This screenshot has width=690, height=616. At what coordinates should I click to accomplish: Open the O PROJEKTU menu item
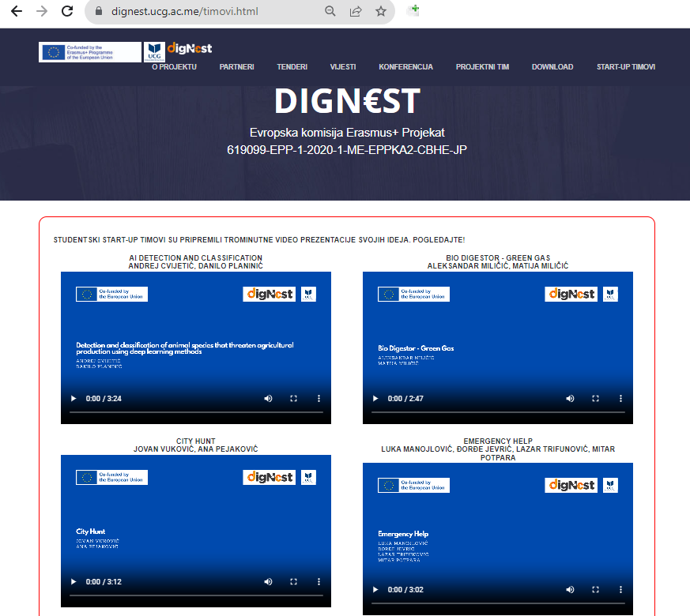pyautogui.click(x=174, y=67)
